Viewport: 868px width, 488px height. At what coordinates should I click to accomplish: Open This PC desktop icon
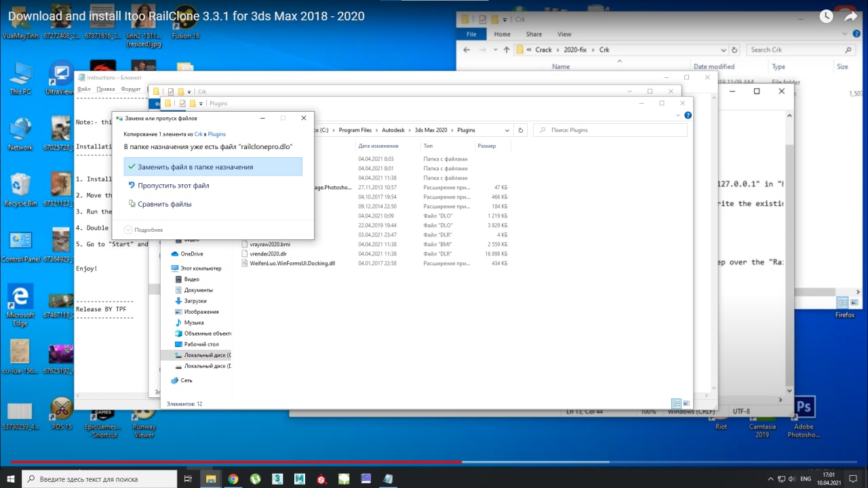point(20,78)
